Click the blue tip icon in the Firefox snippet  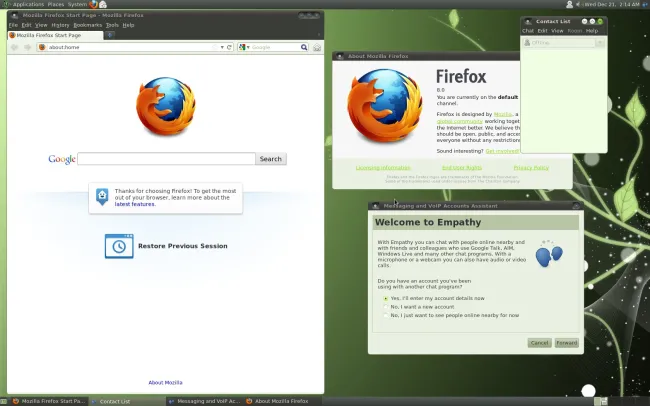[102, 196]
